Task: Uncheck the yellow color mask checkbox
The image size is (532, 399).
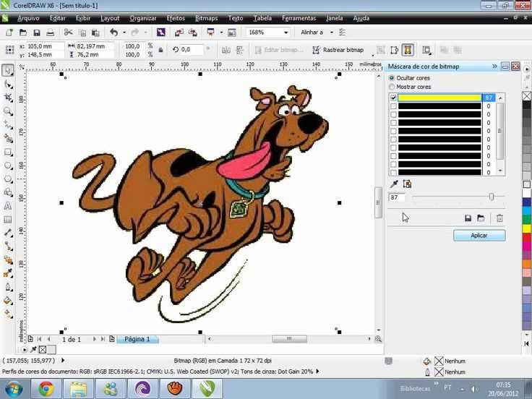Action: coord(393,98)
